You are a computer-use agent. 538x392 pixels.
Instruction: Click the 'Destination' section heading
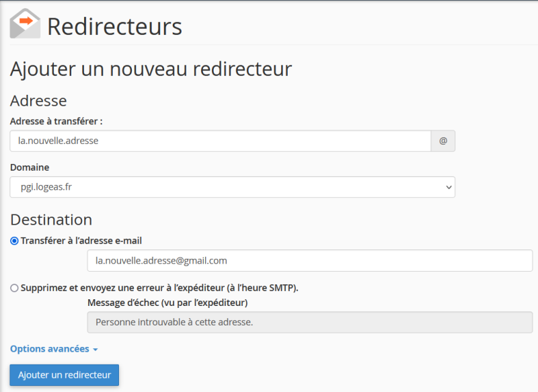(51, 220)
